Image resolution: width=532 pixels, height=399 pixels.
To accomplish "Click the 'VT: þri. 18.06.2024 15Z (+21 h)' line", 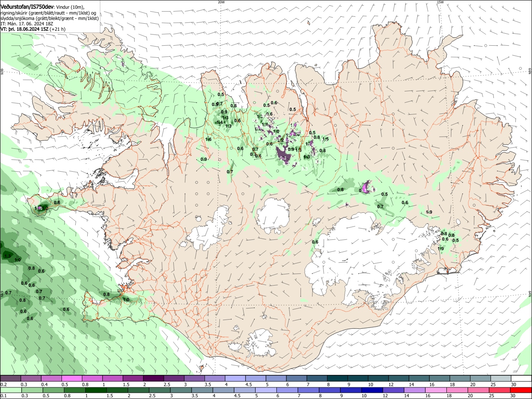I will tap(33, 29).
